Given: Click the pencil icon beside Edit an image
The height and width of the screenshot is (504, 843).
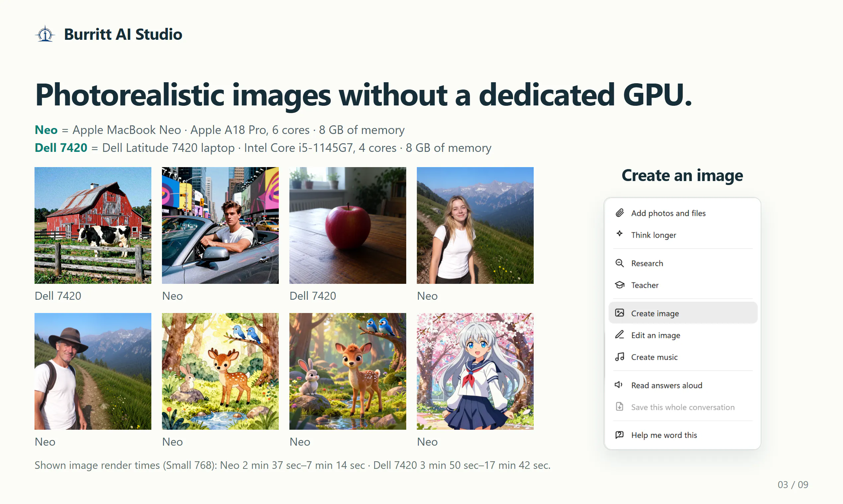Looking at the screenshot, I should 620,335.
